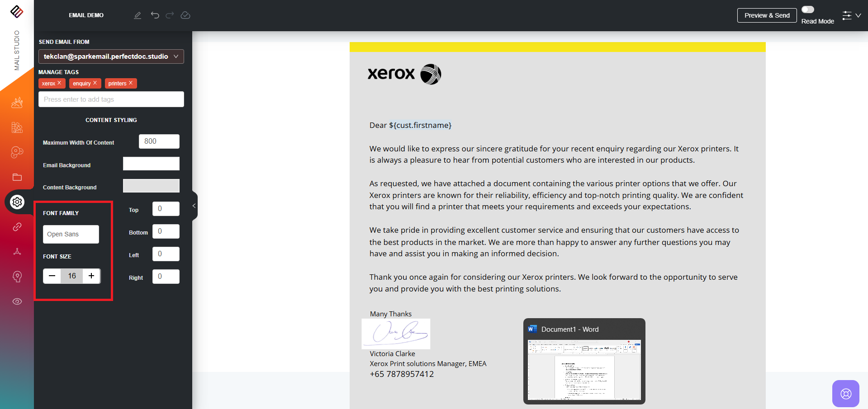This screenshot has width=868, height=409.
Task: Click the help lifebuoy button
Action: tap(845, 394)
